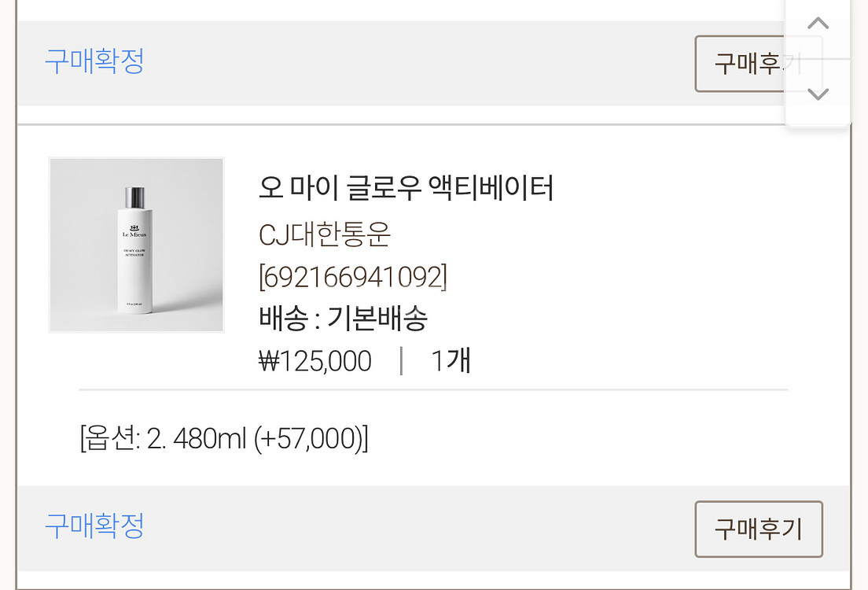Click the CJ대한통운 courier name
The image size is (868, 590).
pos(325,234)
